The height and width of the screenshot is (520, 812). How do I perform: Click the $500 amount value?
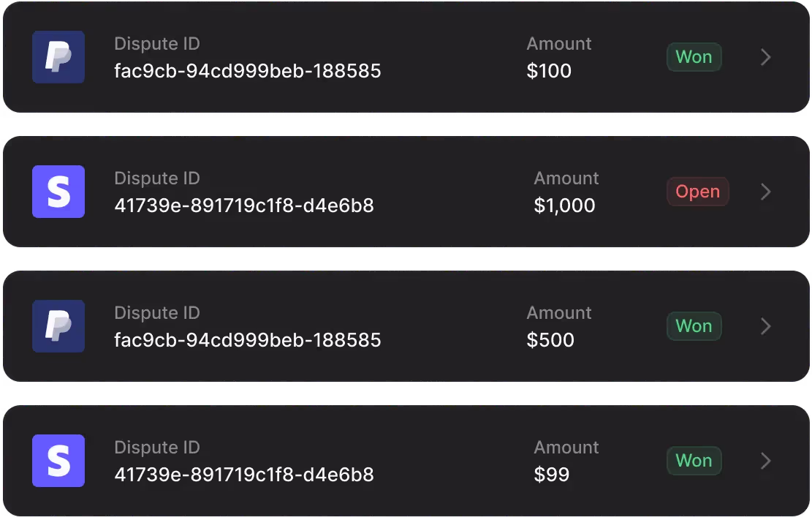coord(550,340)
